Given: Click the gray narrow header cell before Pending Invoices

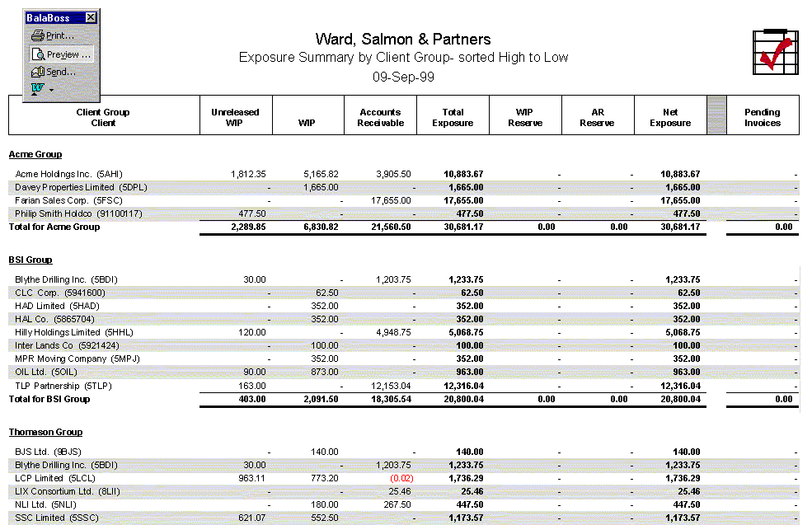Looking at the screenshot, I should pyautogui.click(x=716, y=115).
